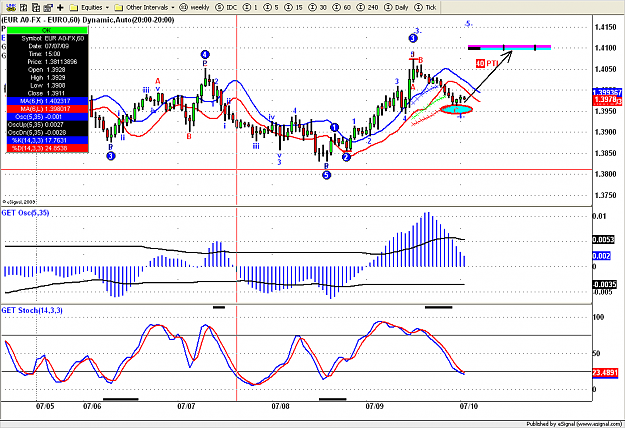Click the circled 2 Elliott wave marker
The width and height of the screenshot is (625, 428).
point(346,157)
